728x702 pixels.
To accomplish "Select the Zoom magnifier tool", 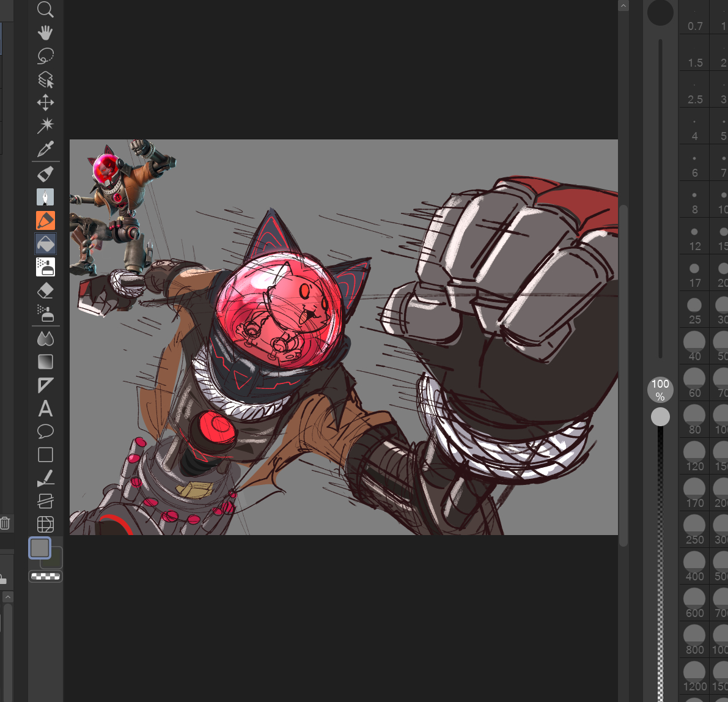I will [x=45, y=9].
